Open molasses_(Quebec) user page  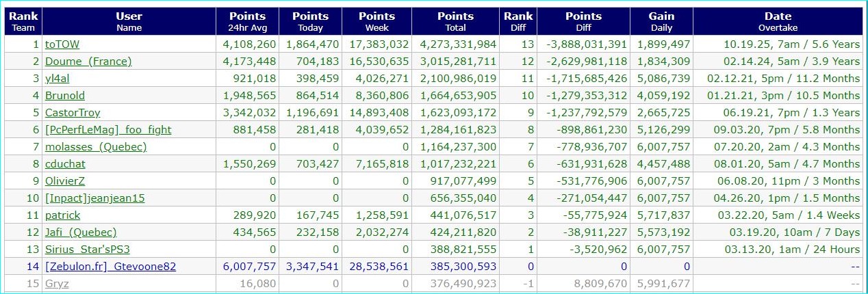(96, 147)
